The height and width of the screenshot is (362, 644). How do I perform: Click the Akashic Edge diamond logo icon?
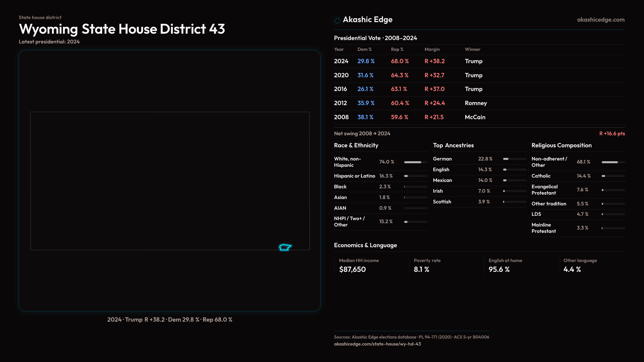click(x=337, y=20)
